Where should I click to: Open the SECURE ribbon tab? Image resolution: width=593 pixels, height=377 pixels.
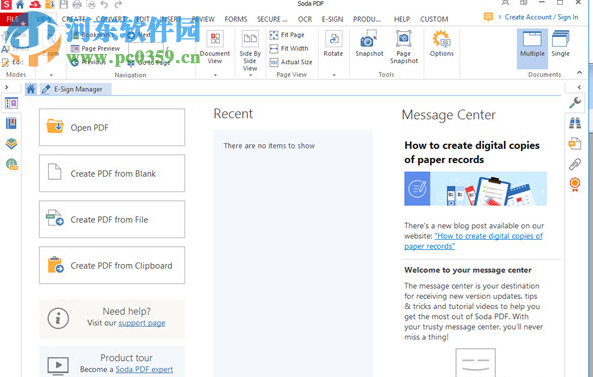(x=272, y=19)
